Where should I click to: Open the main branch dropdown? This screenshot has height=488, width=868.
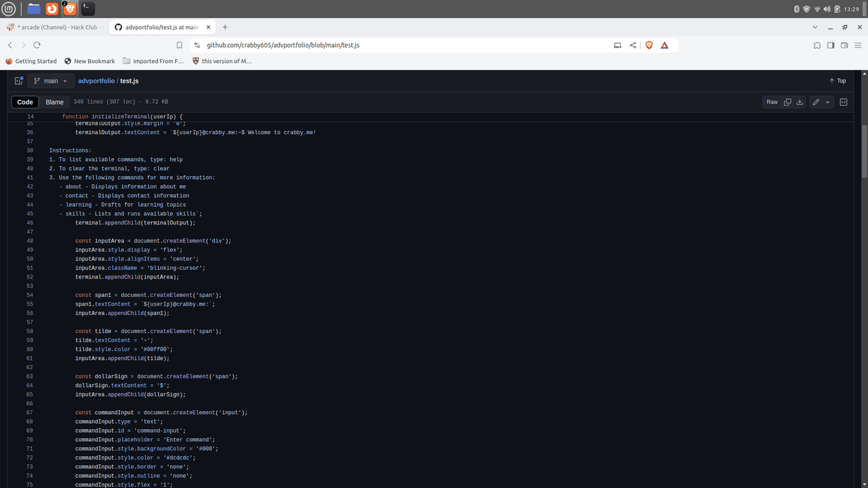click(x=51, y=81)
